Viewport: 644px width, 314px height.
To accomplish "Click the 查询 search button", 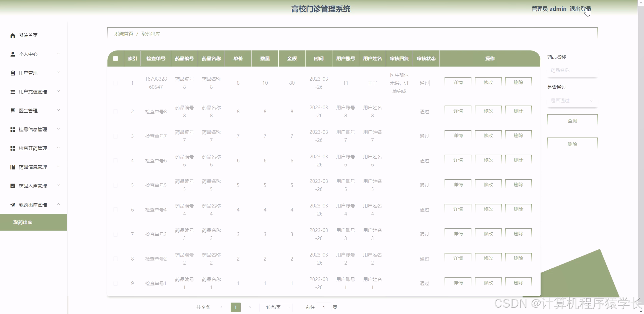I will tap(572, 121).
